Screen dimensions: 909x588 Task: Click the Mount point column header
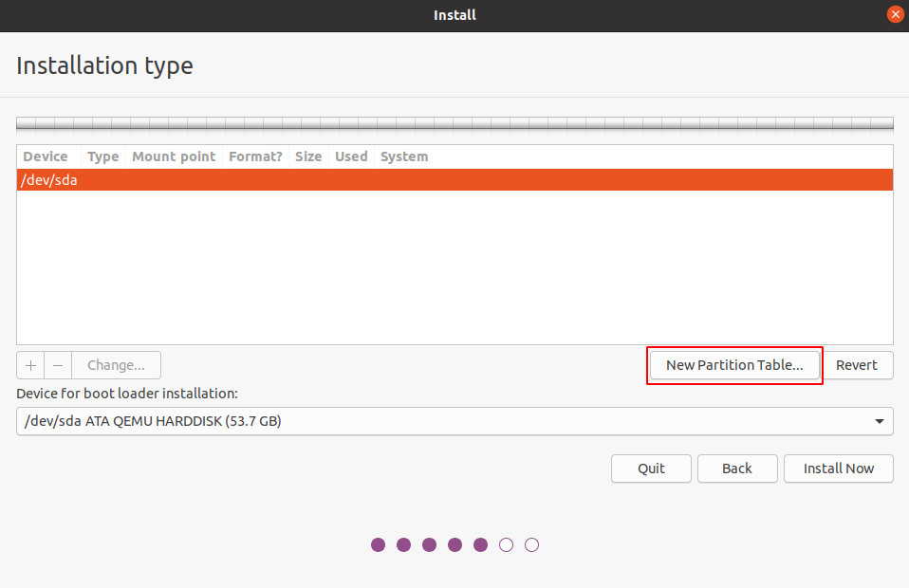click(x=174, y=156)
